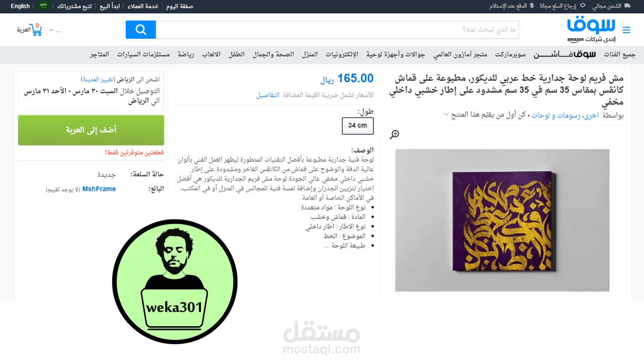Click the تغيير المدينة link
Screen dimensions: 644x363
(97, 79)
